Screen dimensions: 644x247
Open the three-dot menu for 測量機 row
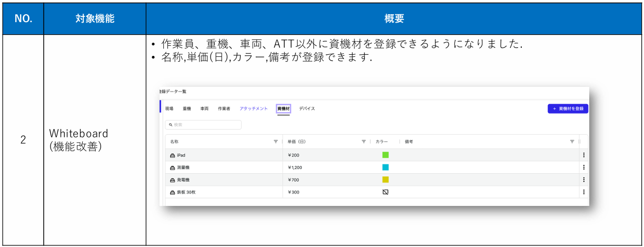[x=583, y=167]
